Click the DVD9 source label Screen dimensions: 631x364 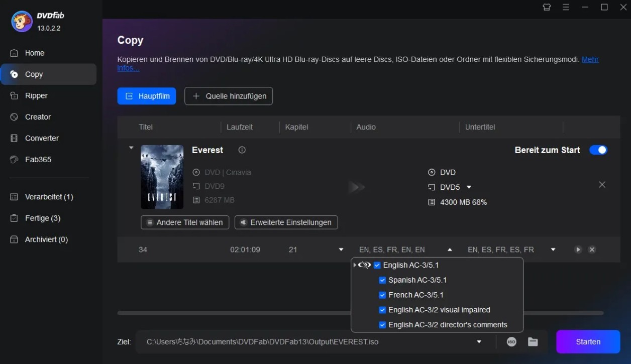click(x=215, y=186)
